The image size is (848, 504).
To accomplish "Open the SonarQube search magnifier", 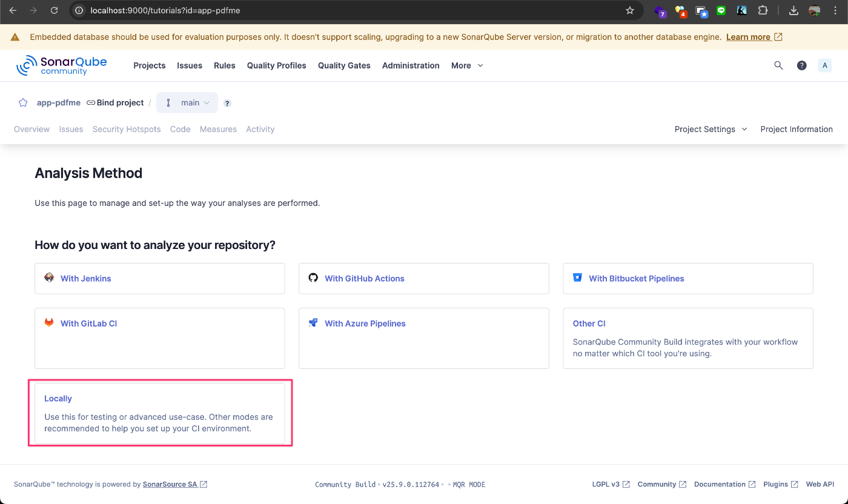I will (x=779, y=65).
